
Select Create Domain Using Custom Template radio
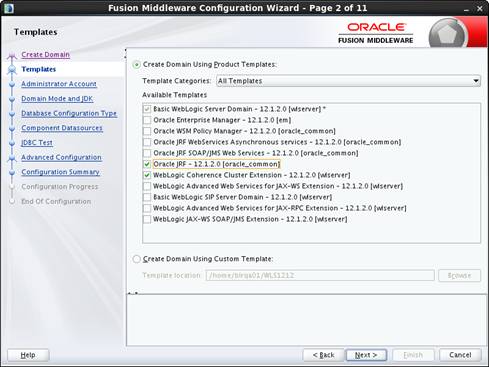(x=136, y=259)
